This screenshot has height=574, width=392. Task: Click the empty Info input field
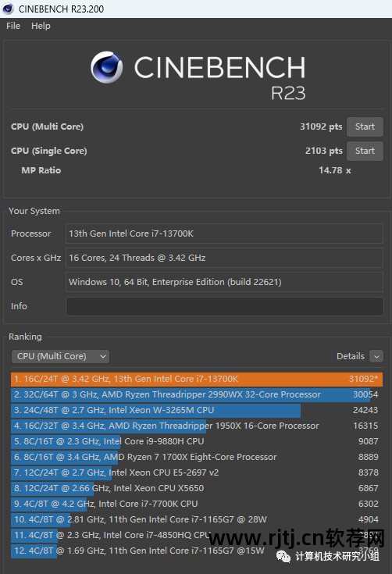coord(224,306)
